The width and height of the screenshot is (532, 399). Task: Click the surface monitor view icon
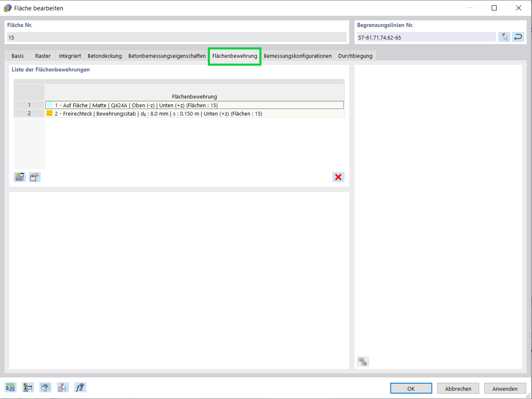click(x=45, y=387)
